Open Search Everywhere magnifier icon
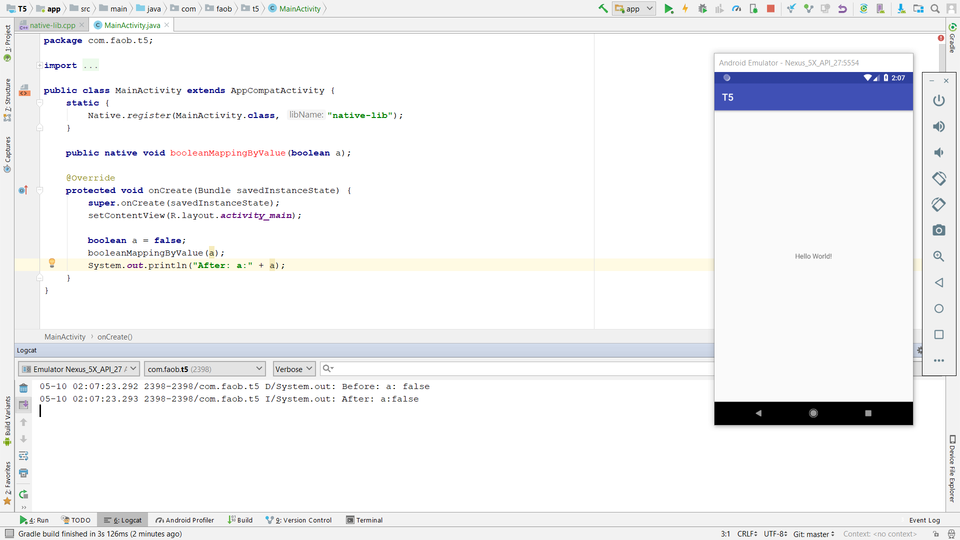The width and height of the screenshot is (960, 540). (x=935, y=9)
